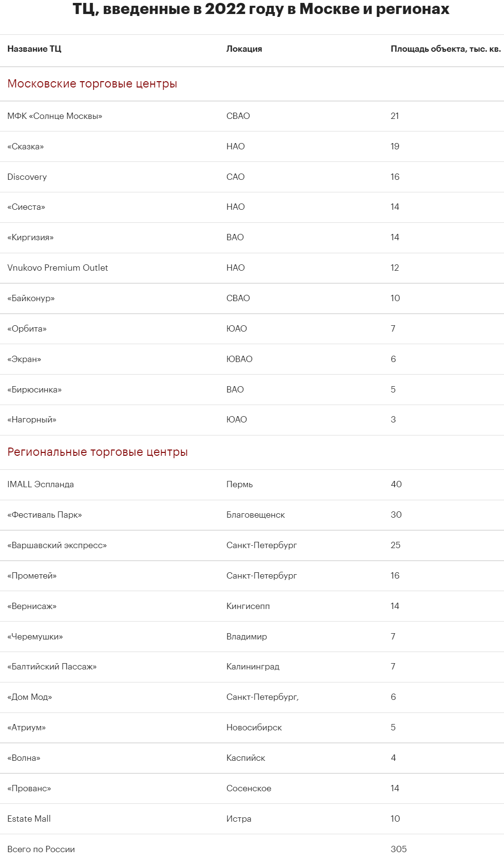Image resolution: width=504 pixels, height=856 pixels.
Task: Select the Discovery mall name
Action: (x=27, y=177)
